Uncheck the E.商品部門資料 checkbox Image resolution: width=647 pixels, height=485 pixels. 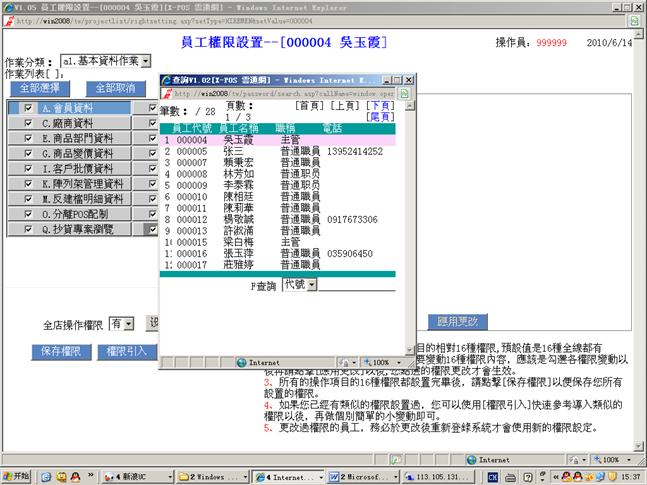click(28, 139)
